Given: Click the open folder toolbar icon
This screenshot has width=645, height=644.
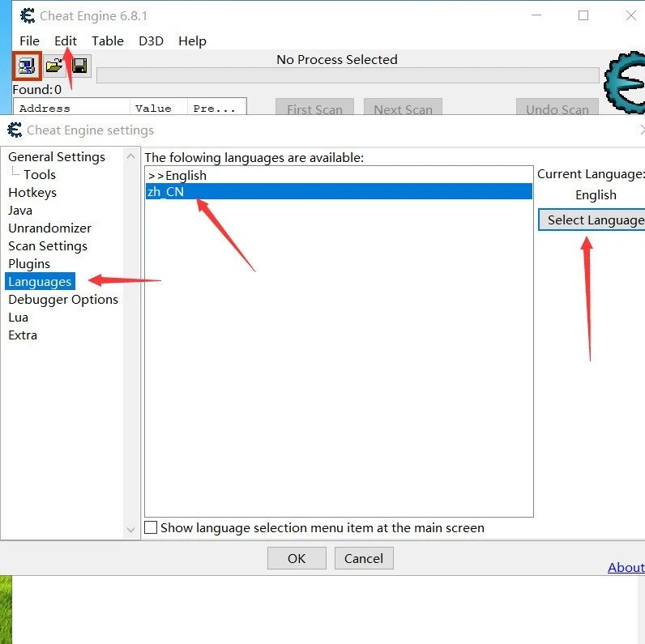Looking at the screenshot, I should 54,66.
